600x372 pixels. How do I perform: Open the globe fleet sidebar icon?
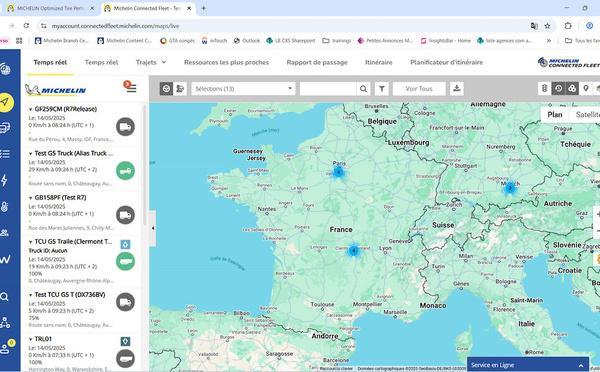[5, 69]
